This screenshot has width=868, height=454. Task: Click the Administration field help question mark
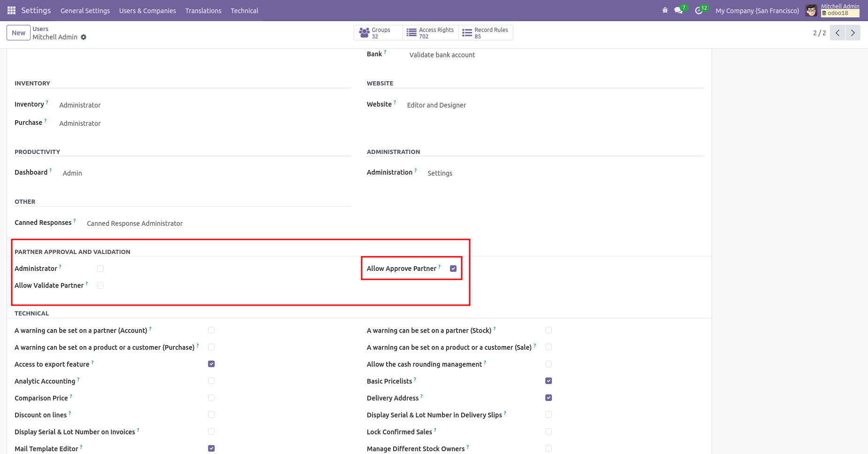[415, 170]
